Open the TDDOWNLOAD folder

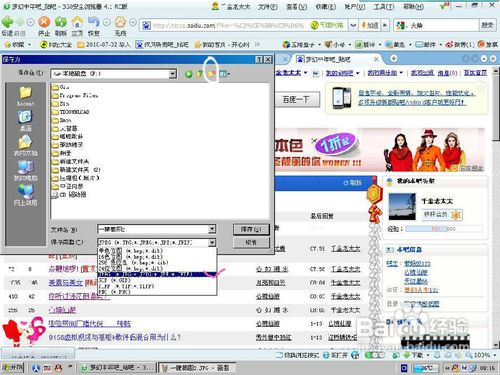(71, 112)
